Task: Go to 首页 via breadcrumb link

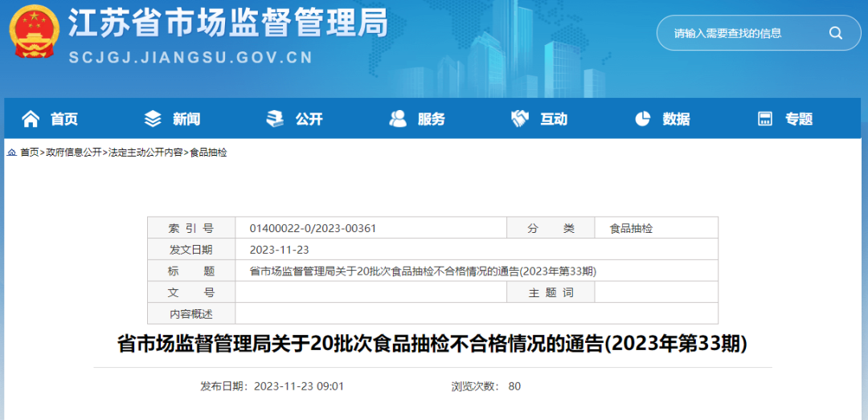Action: click(x=30, y=153)
